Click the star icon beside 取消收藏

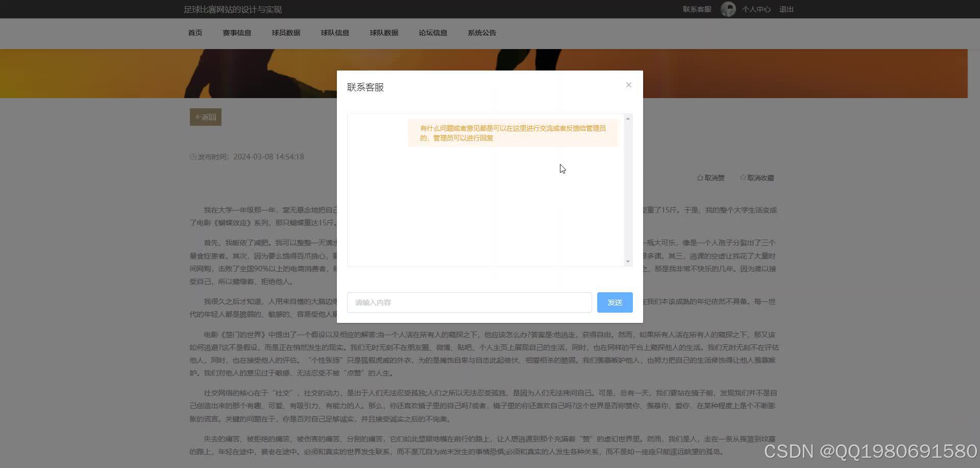[x=743, y=177]
